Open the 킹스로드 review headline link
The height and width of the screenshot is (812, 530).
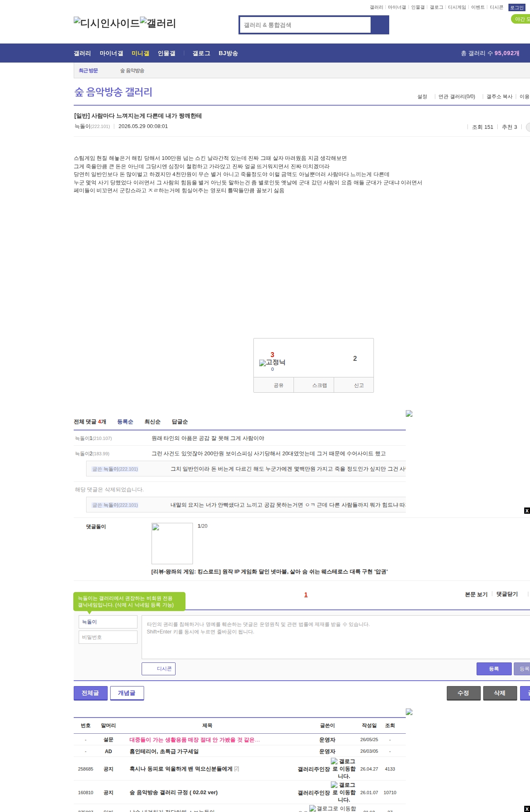270,572
